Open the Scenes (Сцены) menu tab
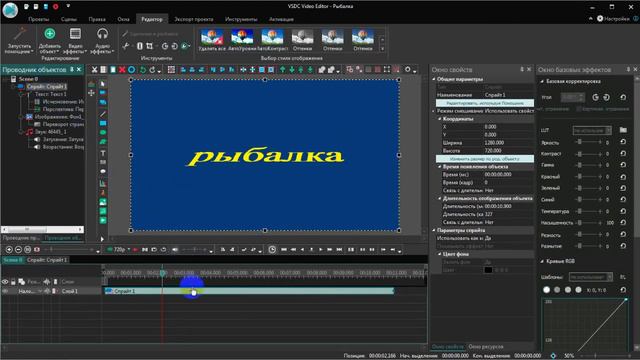 (69, 19)
